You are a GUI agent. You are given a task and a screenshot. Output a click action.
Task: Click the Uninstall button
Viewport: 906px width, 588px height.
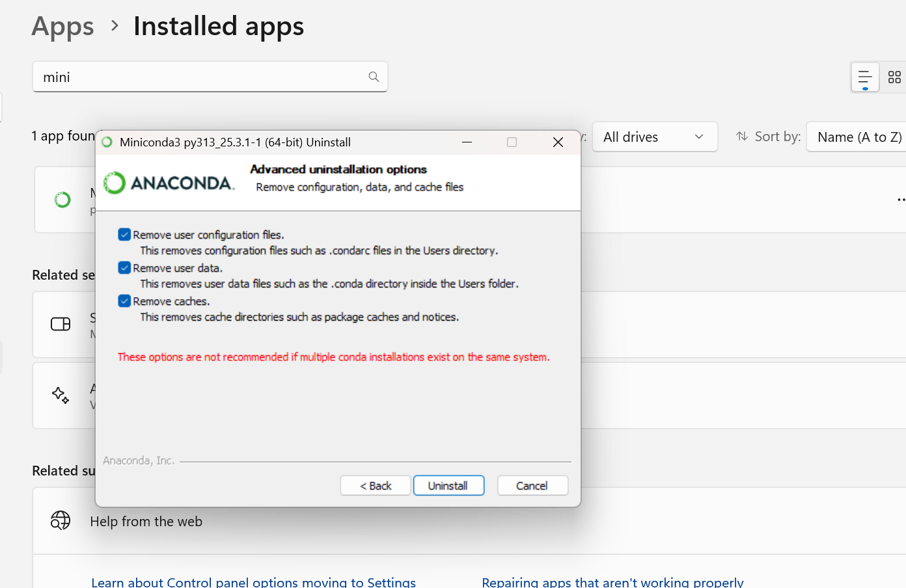pyautogui.click(x=448, y=486)
